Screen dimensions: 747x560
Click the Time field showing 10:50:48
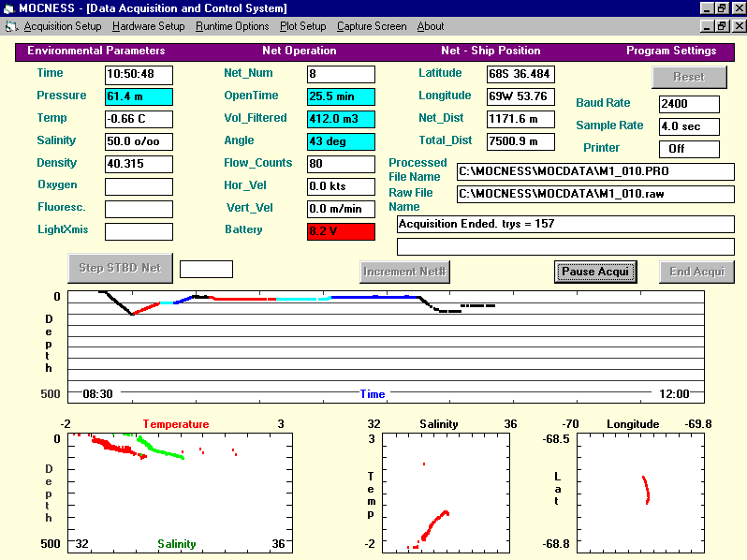coord(139,74)
